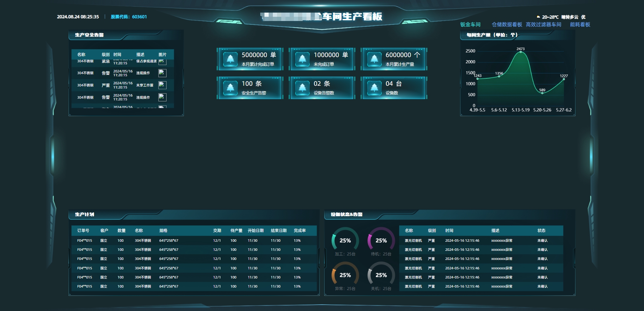
Task: Click the 设备告警数 card icon
Action: point(302,88)
